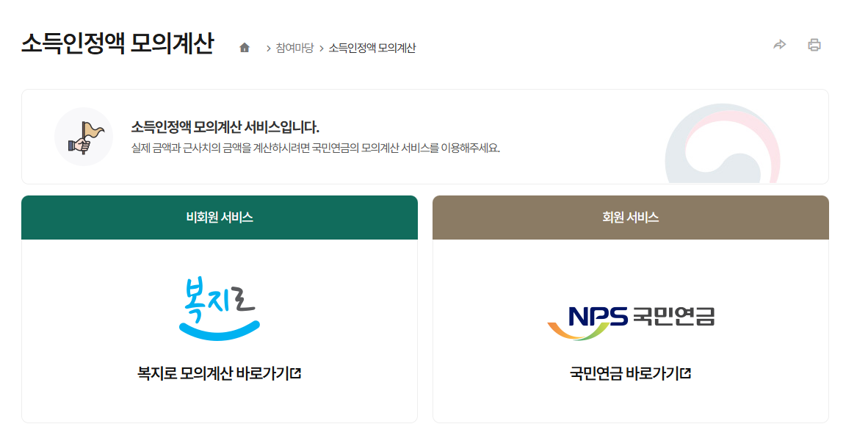868x424 pixels.
Task: Click the external-link icon after 복지로 모의계산 바로가기
Action: (296, 373)
